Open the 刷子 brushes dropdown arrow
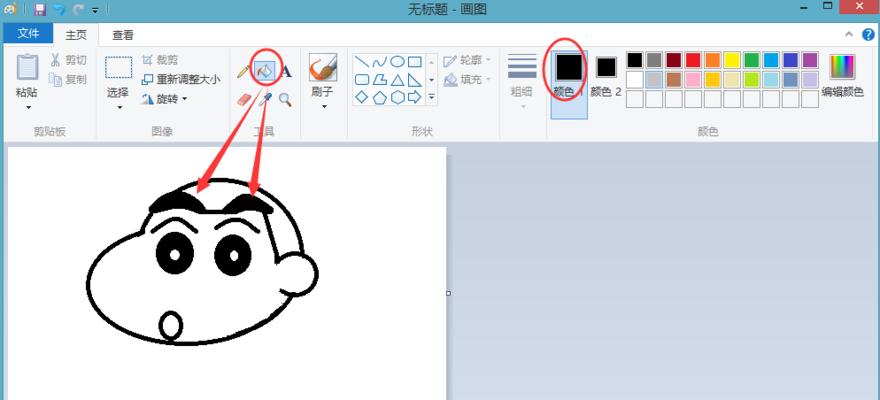The image size is (880, 400). click(x=323, y=106)
